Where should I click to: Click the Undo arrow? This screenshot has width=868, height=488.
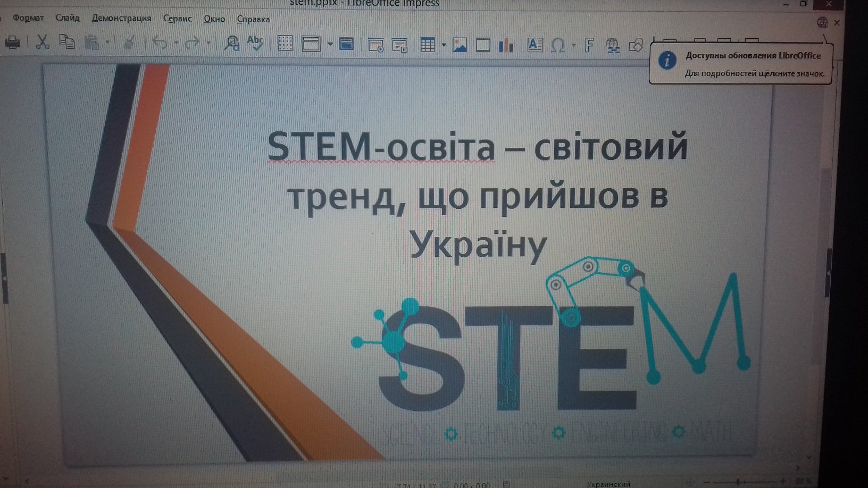click(x=160, y=42)
